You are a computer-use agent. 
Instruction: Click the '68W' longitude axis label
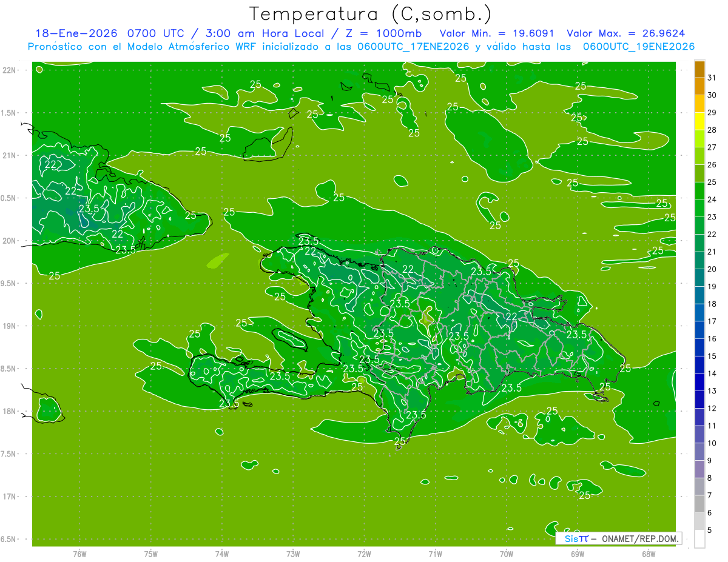click(x=649, y=554)
